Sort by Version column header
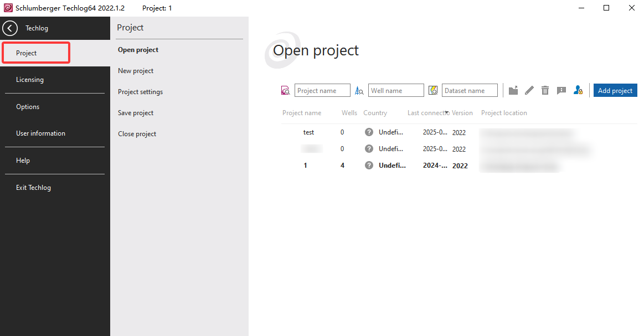 click(462, 113)
